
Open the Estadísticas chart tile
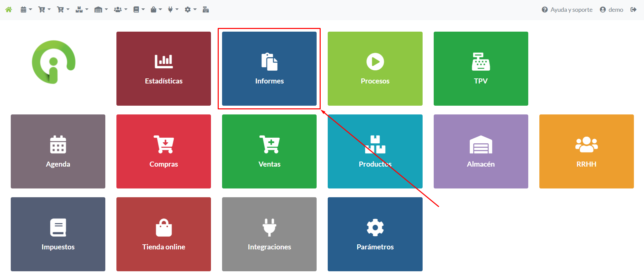point(164,69)
